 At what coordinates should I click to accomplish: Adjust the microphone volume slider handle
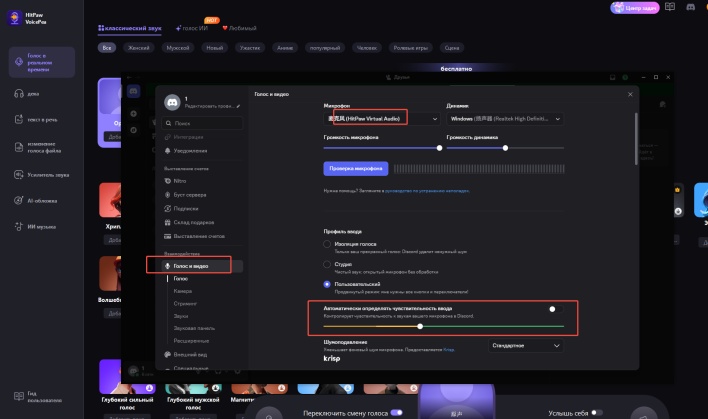click(x=439, y=148)
